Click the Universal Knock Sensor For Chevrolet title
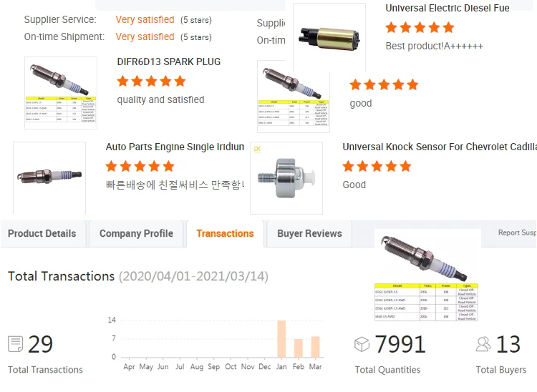 tap(440, 147)
